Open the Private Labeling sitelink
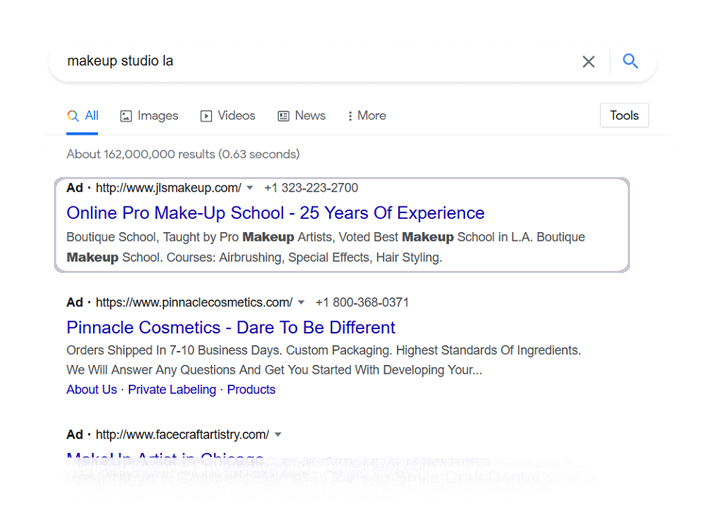Screen dimensions: 716x512 point(172,390)
